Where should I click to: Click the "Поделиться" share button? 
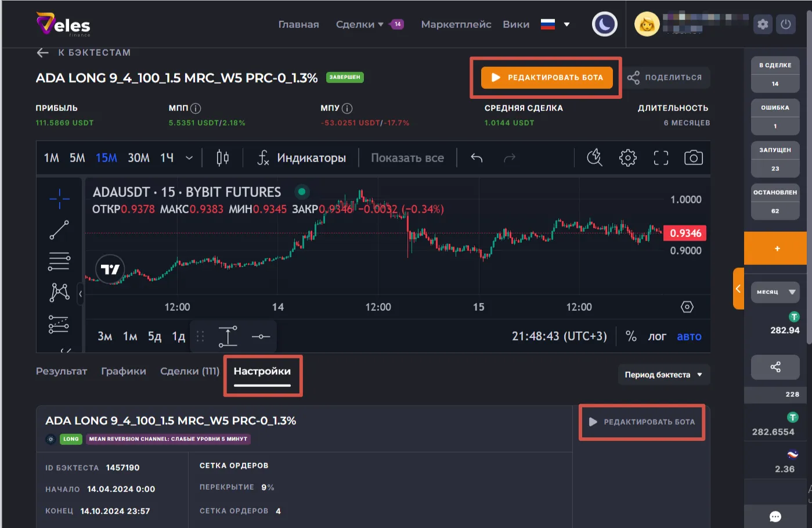point(665,77)
